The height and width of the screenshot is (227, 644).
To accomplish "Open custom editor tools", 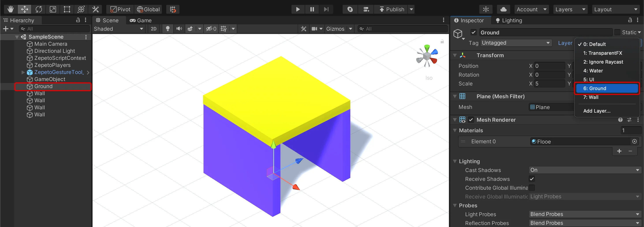I will coord(95,9).
